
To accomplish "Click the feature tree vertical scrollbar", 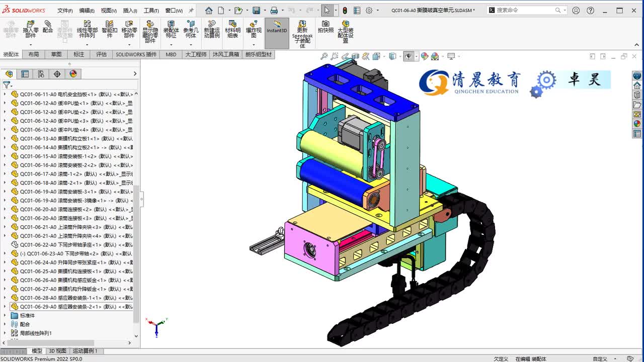I will tap(136, 254).
